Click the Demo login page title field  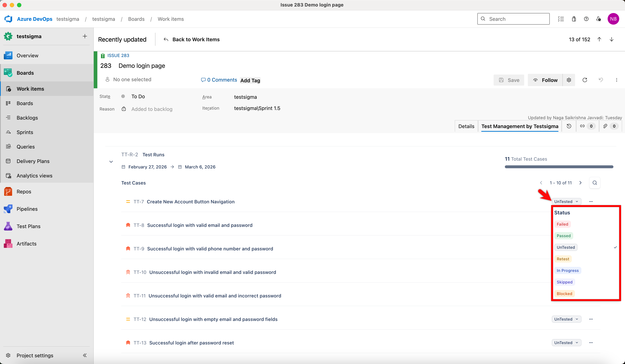142,66
